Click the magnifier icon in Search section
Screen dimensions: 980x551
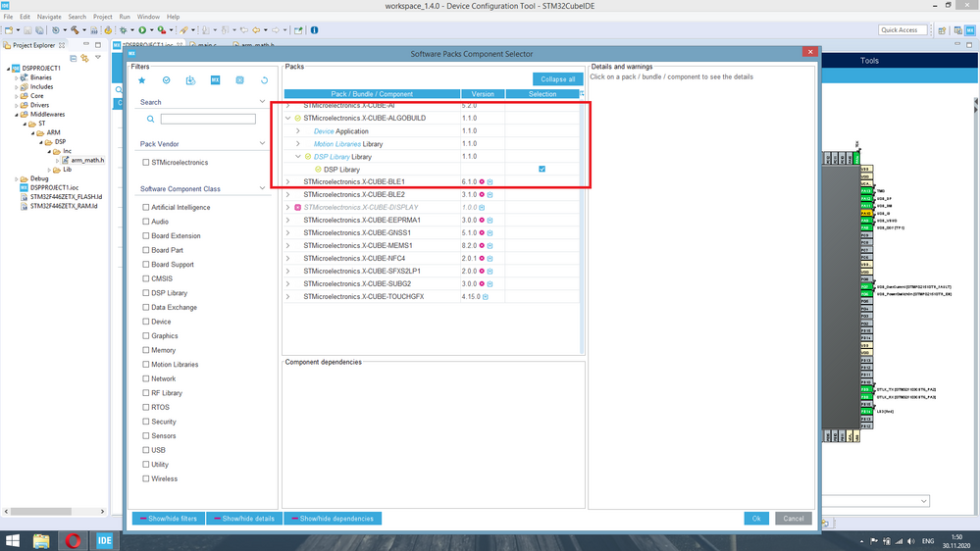click(x=151, y=119)
